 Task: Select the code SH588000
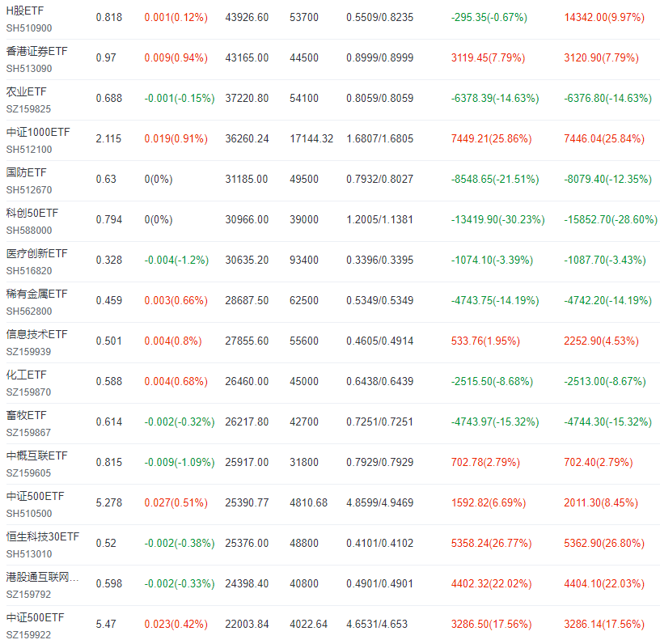tap(29, 231)
